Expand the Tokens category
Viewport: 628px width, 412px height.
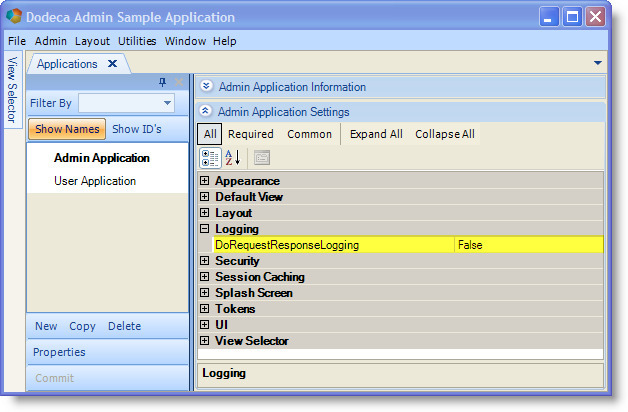pyautogui.click(x=204, y=309)
